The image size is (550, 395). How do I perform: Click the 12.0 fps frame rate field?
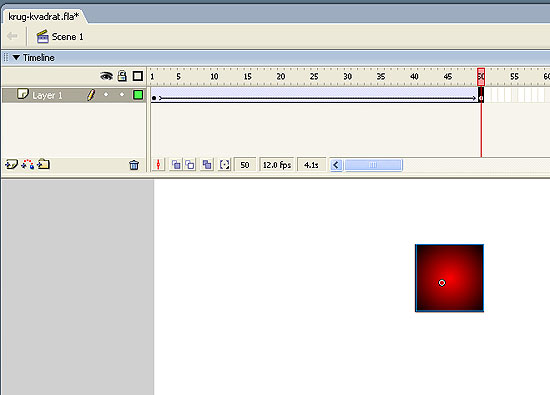pyautogui.click(x=277, y=165)
